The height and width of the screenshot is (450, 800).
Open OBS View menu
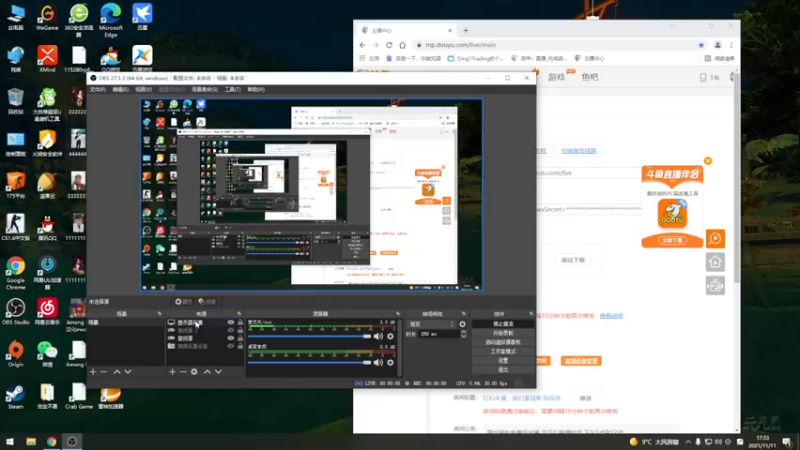(x=143, y=89)
